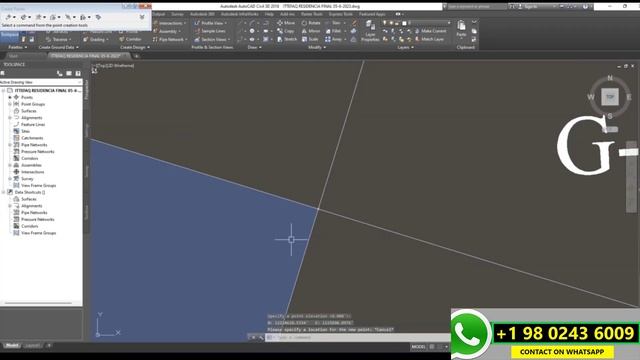640x360 pixels.
Task: Expand the Survey tree node
Action: point(10,179)
